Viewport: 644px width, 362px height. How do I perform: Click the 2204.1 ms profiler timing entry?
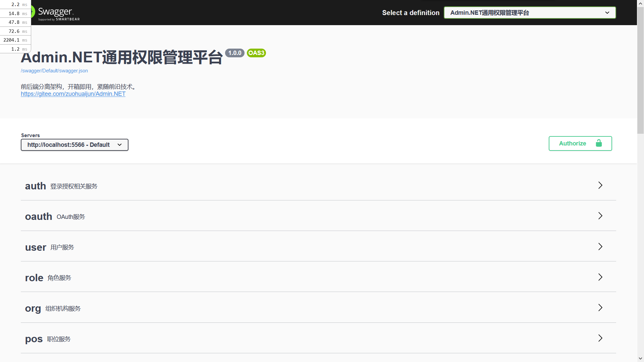pyautogui.click(x=15, y=40)
